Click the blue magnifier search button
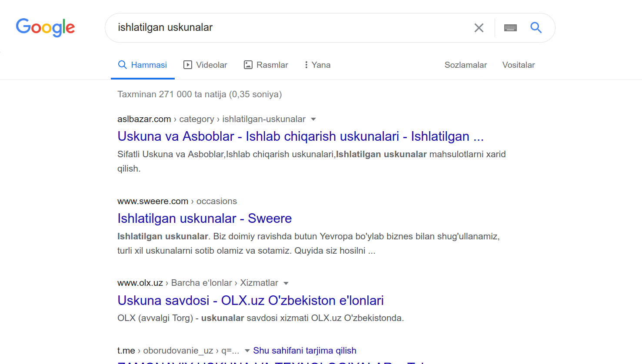The width and height of the screenshot is (642, 364). 536,28
